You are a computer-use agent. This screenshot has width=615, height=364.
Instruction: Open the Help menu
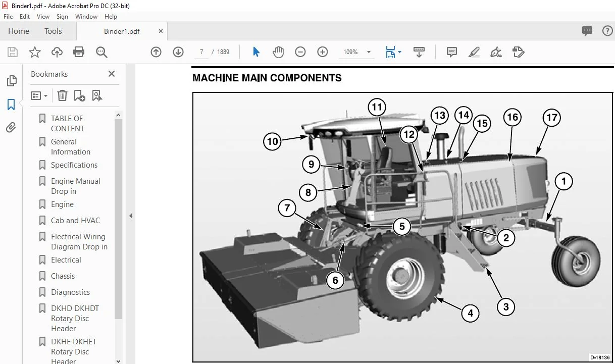tap(111, 17)
